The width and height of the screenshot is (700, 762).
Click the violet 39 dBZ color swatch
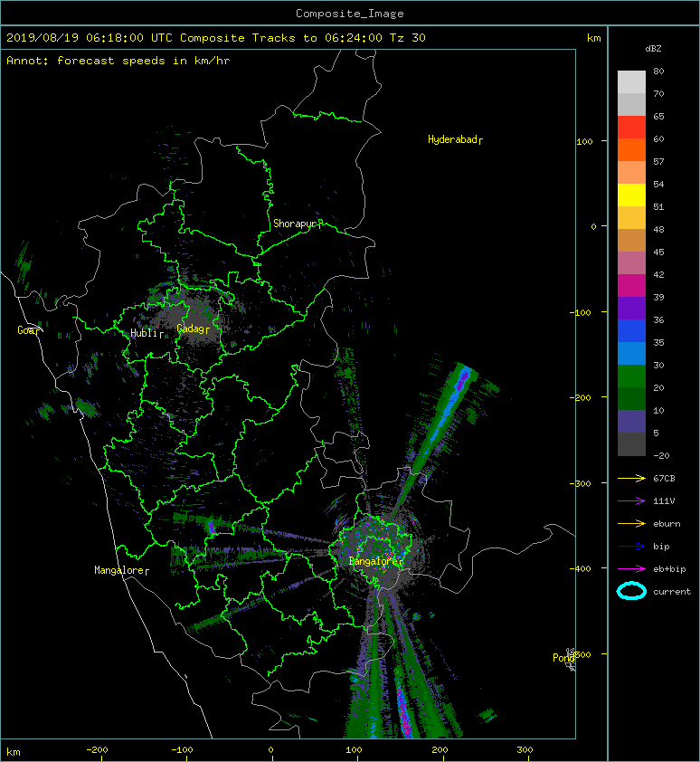631,308
